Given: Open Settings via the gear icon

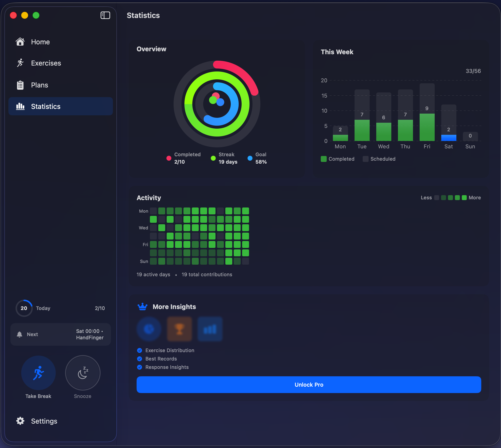Looking at the screenshot, I should 20,421.
